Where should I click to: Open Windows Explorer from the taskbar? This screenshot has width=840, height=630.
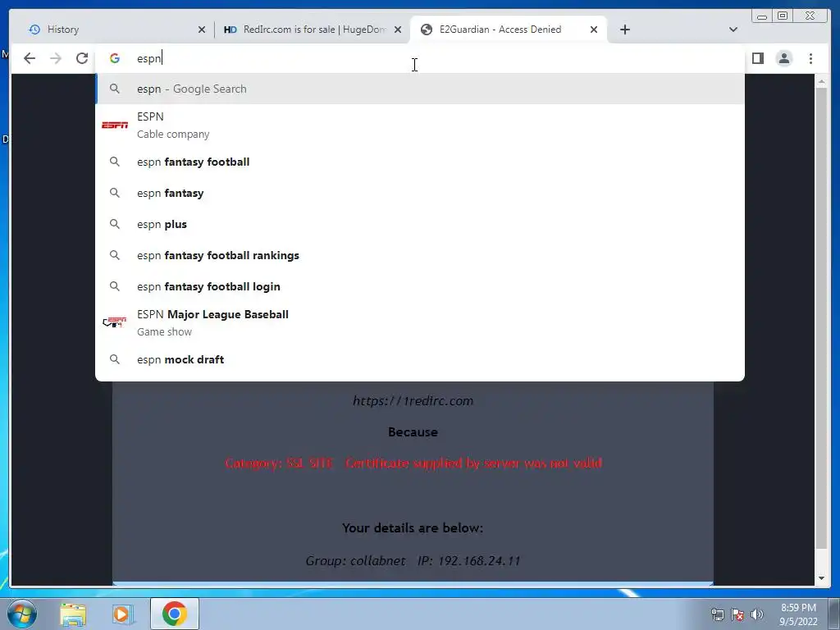(x=73, y=614)
